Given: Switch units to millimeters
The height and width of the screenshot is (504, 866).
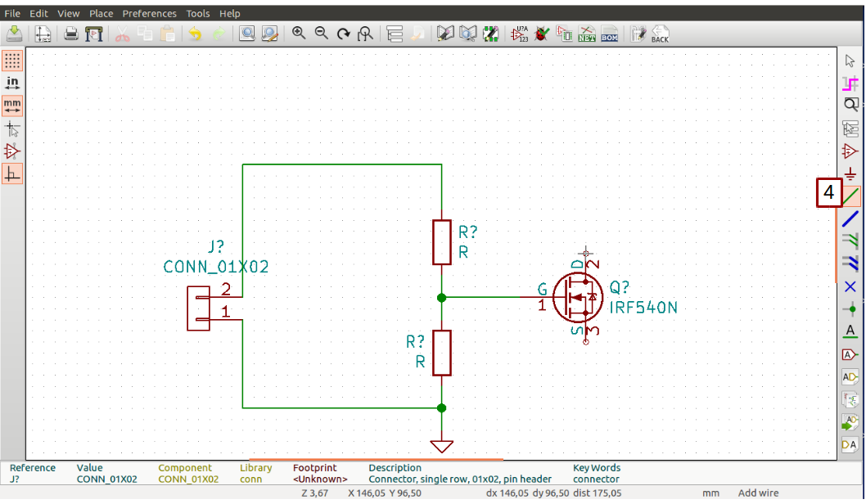Looking at the screenshot, I should pos(11,105).
